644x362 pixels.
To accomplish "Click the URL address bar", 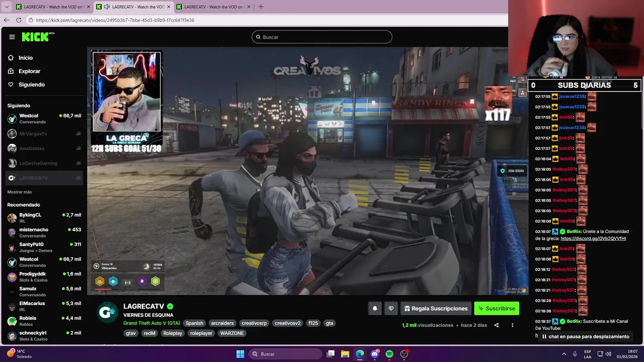I will tap(267, 20).
